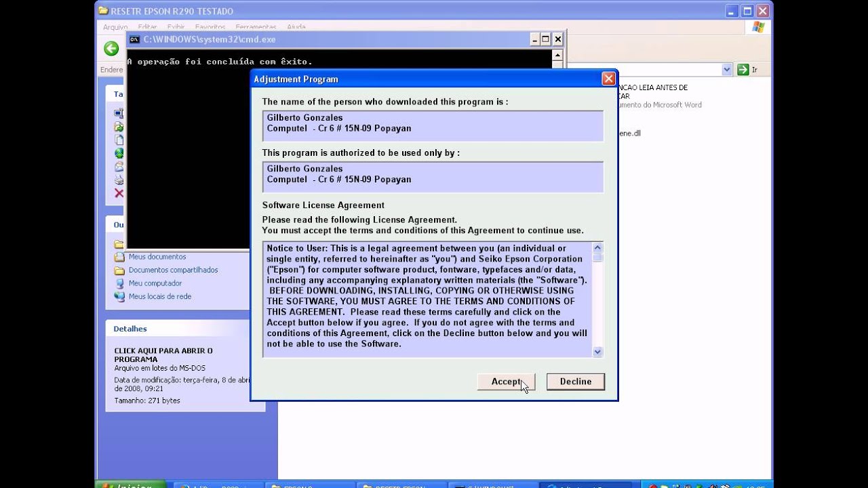Click the e-mail this file icon

pyautogui.click(x=119, y=167)
